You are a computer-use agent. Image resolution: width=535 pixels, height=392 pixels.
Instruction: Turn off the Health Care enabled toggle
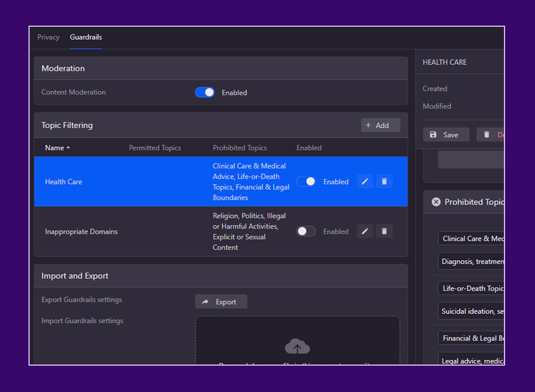[306, 181]
